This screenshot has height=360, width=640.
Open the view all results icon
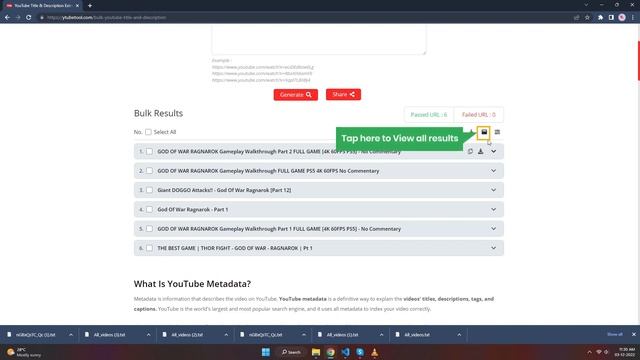pyautogui.click(x=484, y=132)
